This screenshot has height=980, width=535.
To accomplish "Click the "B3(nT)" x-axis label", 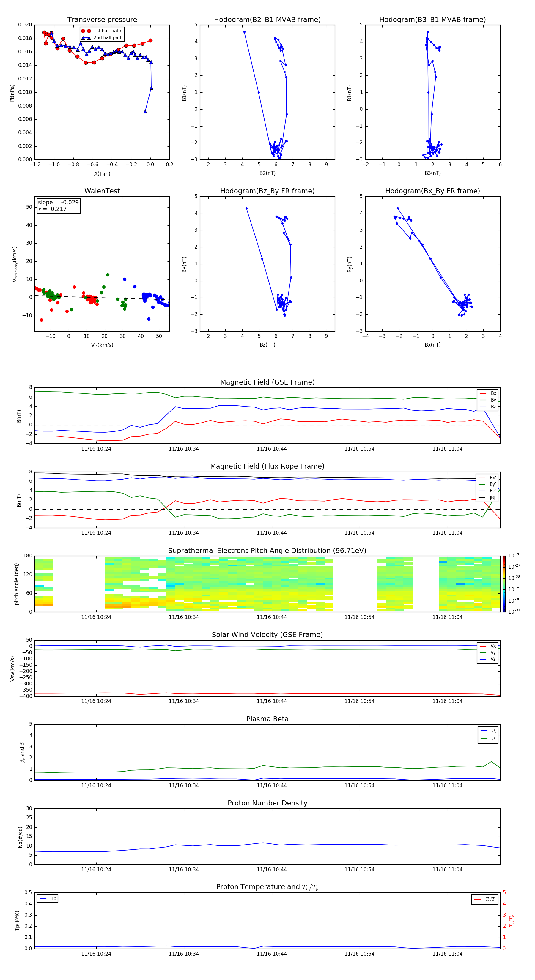I will point(432,173).
